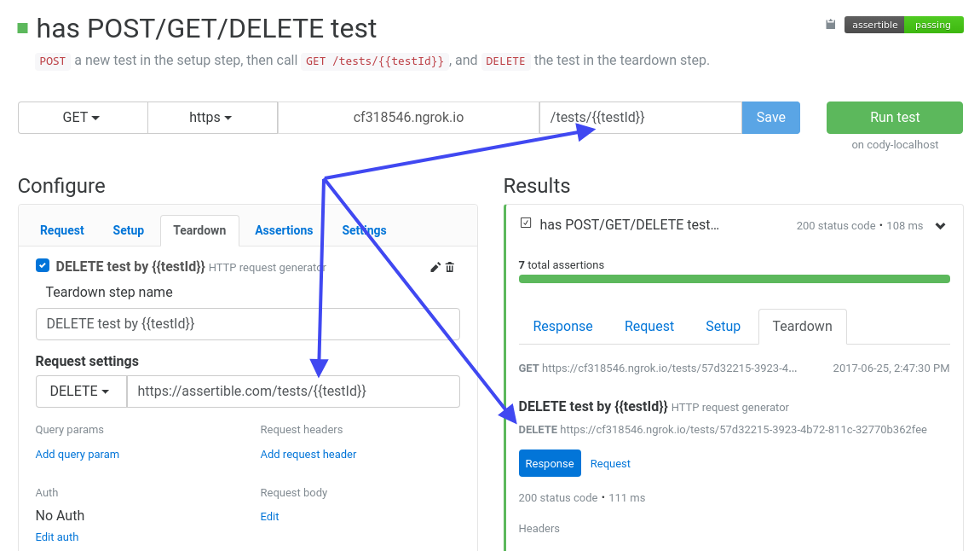Click the trash delete icon for teardown step
Viewport: 980px width, 551px height.
click(450, 267)
